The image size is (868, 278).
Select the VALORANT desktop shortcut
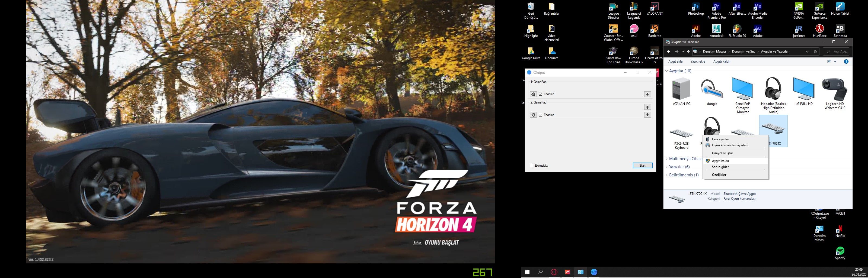tap(654, 9)
